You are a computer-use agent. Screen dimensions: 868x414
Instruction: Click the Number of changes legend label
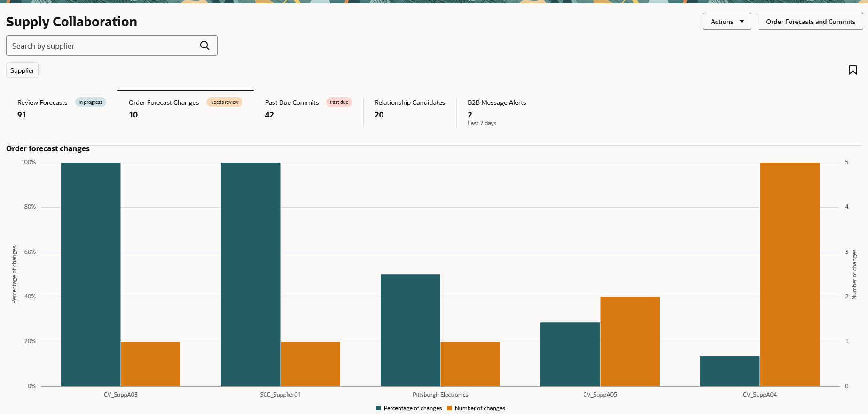[480, 408]
